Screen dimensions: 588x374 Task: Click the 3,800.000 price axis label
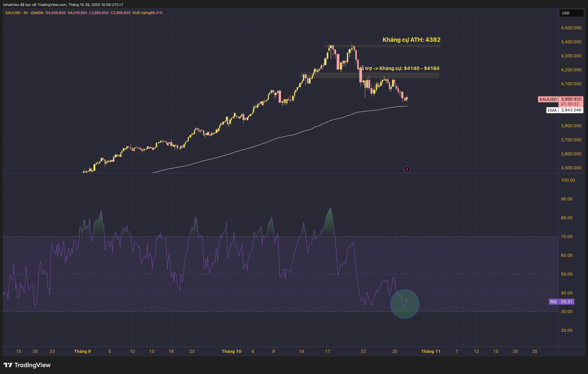click(571, 126)
